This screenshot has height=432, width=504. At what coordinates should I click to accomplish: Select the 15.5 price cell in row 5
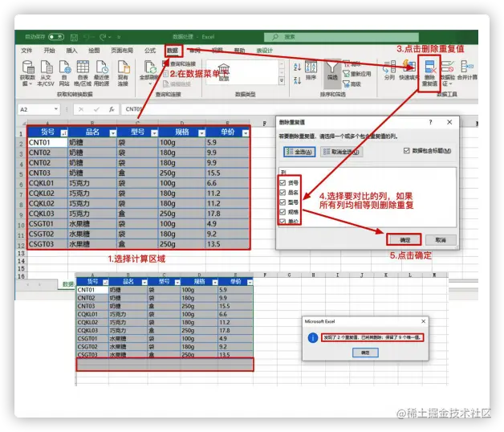[227, 173]
